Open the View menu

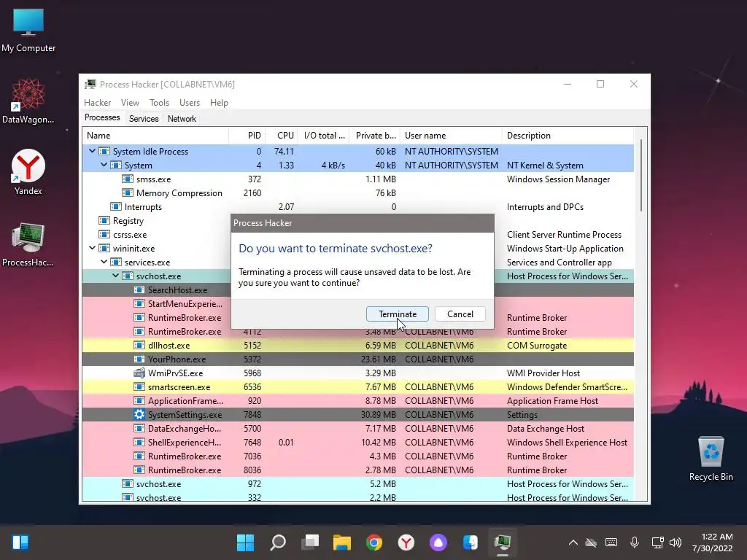pyautogui.click(x=130, y=102)
